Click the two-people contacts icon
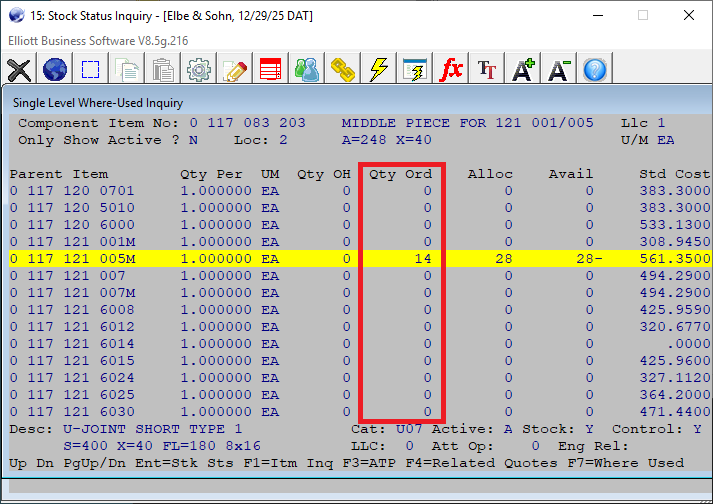This screenshot has height=504, width=713. click(307, 70)
